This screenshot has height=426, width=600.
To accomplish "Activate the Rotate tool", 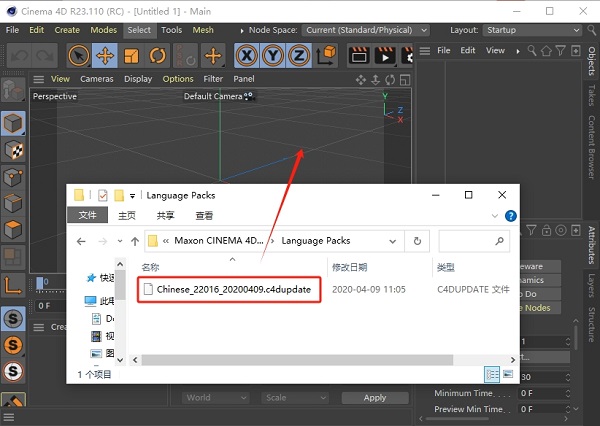I will [157, 56].
